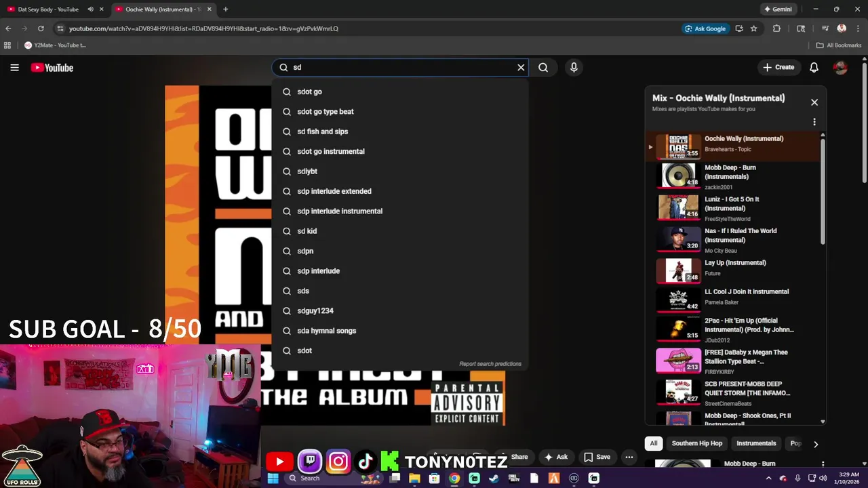The image size is (868, 488).
Task: Click the Ask button under video
Action: (555, 457)
